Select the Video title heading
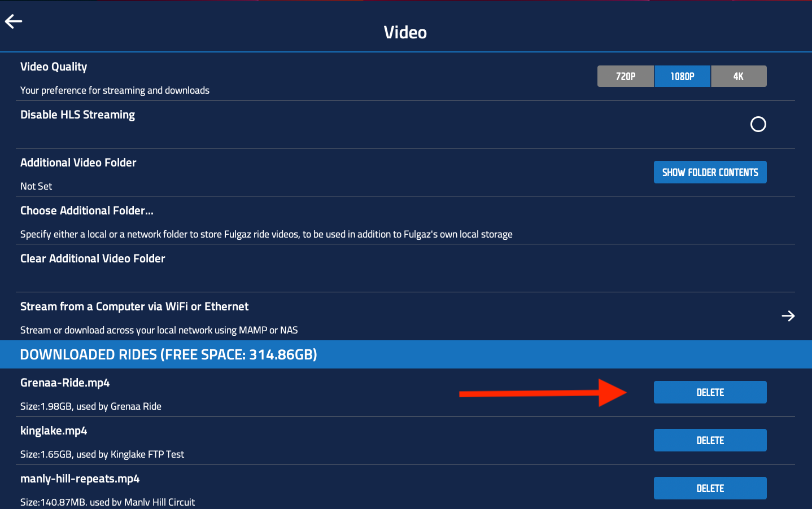The height and width of the screenshot is (509, 812). click(405, 32)
